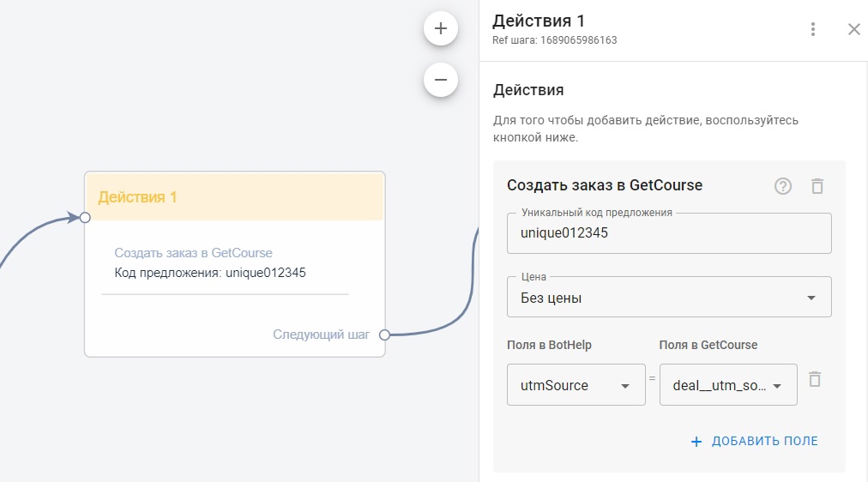The image size is (868, 482).
Task: Open help for Создать заказ в GetCourse
Action: pos(783,186)
